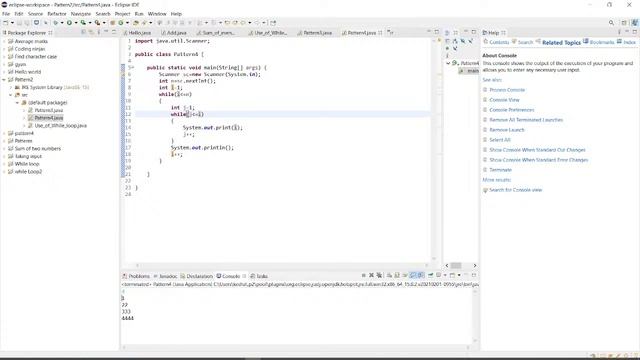
Task: Open Display Selected Console dropdown
Action: point(445,276)
